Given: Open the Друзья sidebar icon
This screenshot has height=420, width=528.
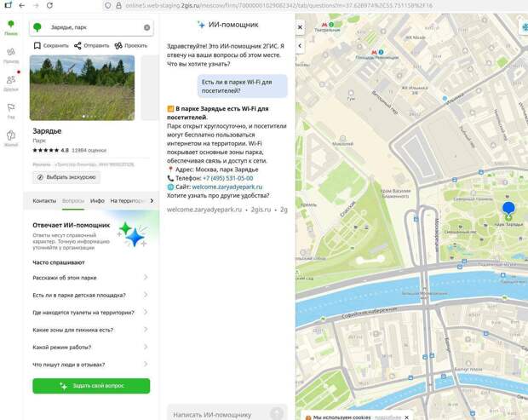Looking at the screenshot, I should [x=10, y=83].
